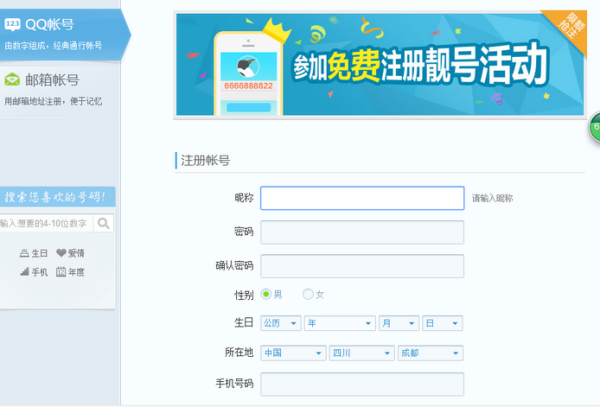Focus the 昵称 nickname input field
600x407 pixels.
pyautogui.click(x=362, y=198)
